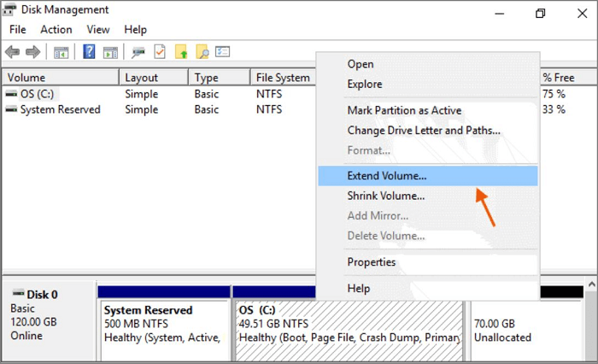The image size is (598, 364).
Task: Open the File menu
Action: tap(18, 29)
